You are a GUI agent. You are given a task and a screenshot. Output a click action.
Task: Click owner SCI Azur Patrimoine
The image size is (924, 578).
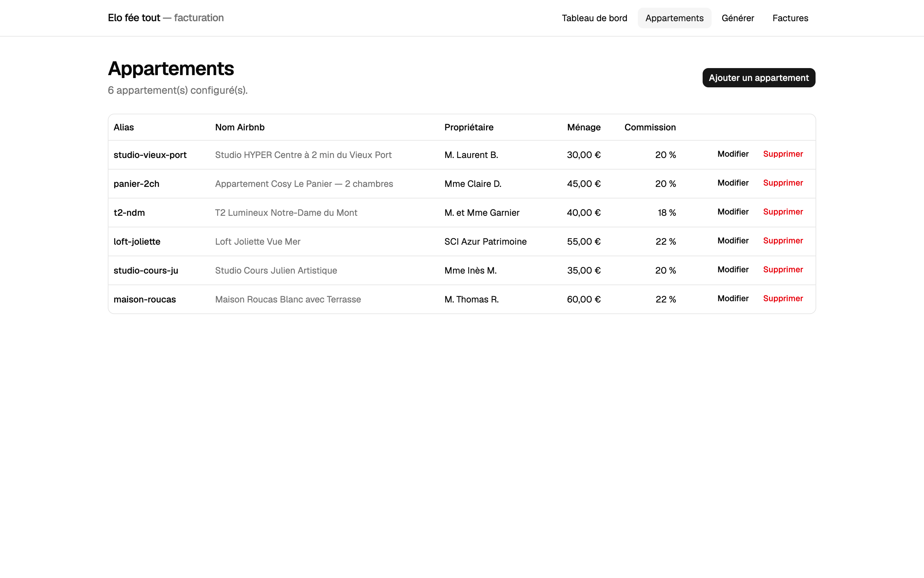click(485, 241)
